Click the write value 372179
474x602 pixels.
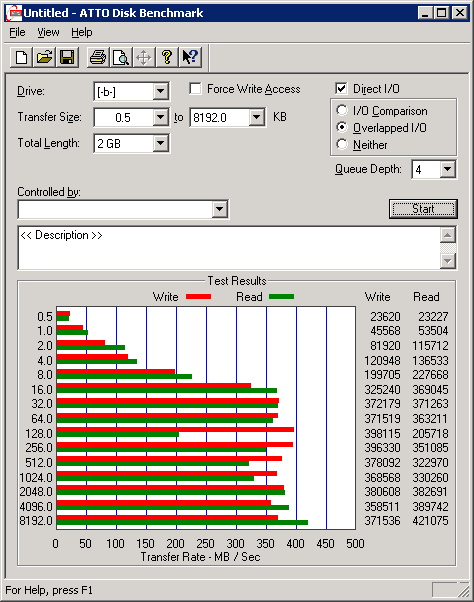pos(382,404)
